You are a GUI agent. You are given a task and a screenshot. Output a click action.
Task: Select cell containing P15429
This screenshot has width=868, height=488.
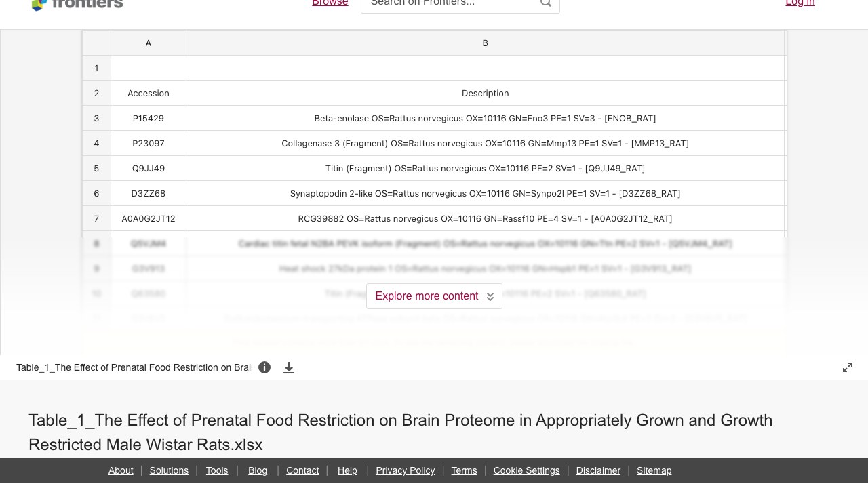pyautogui.click(x=149, y=118)
